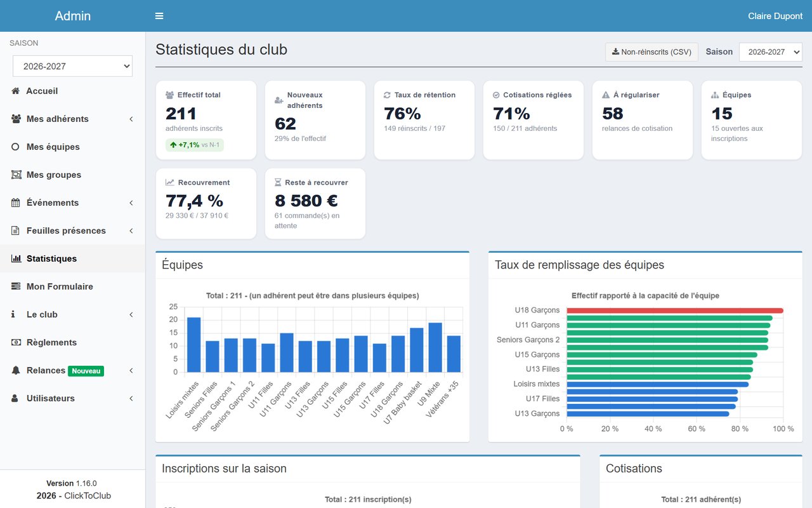Click the icon beside Mes groupes
The image size is (812, 508).
click(x=16, y=175)
